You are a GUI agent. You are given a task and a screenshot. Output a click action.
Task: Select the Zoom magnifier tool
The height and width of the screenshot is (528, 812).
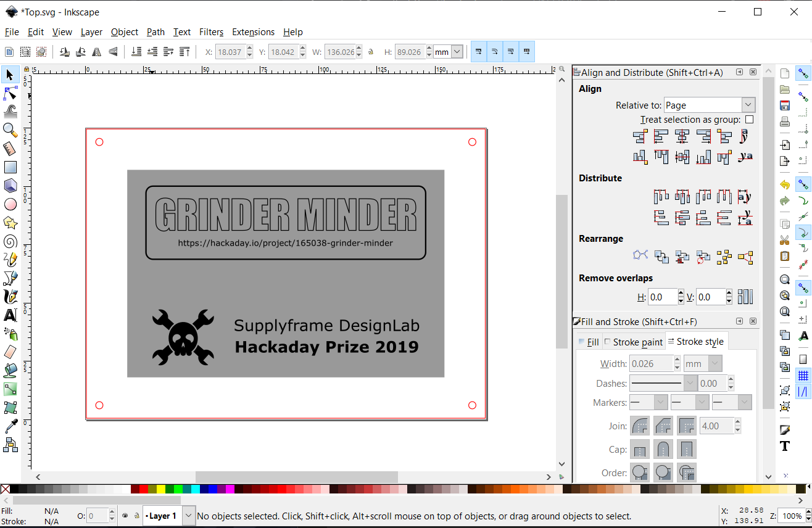click(x=10, y=130)
